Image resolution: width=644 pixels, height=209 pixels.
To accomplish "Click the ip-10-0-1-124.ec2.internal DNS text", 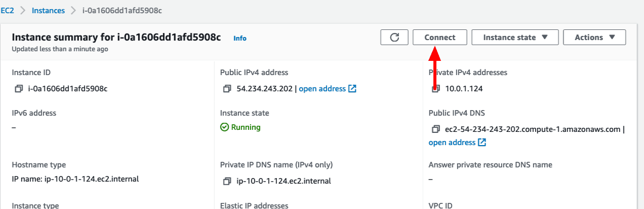I will click(284, 181).
